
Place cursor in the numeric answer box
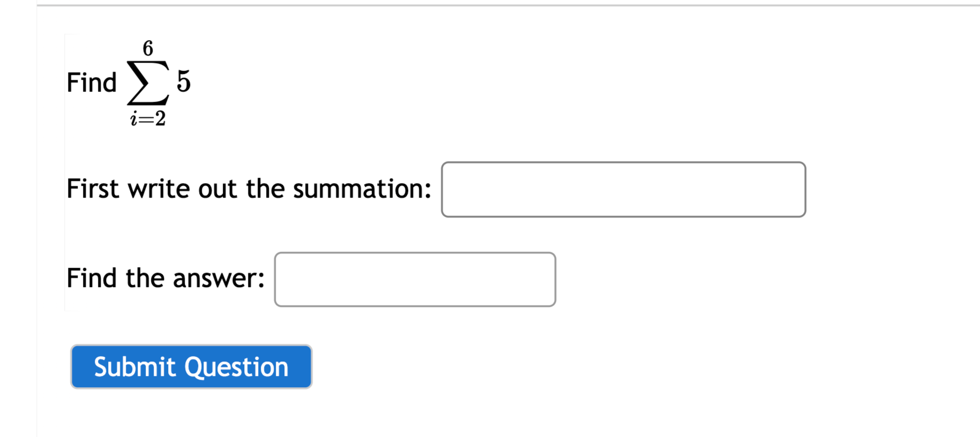pos(414,279)
